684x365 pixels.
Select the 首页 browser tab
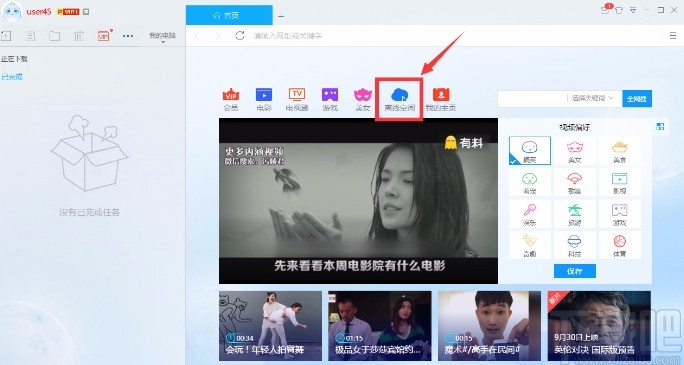tap(229, 15)
